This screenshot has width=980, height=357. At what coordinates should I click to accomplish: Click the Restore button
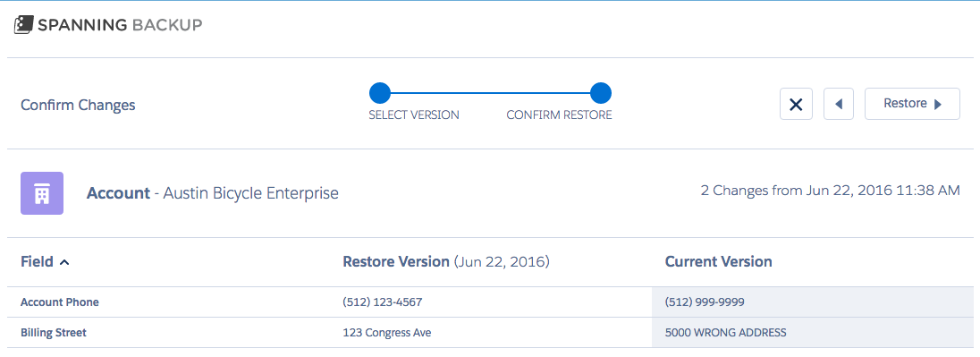[x=912, y=104]
